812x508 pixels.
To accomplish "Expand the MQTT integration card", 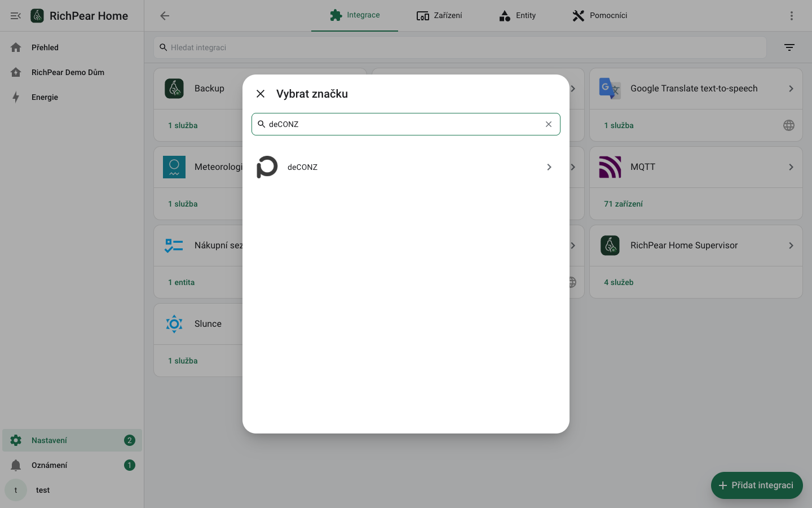I will [791, 167].
